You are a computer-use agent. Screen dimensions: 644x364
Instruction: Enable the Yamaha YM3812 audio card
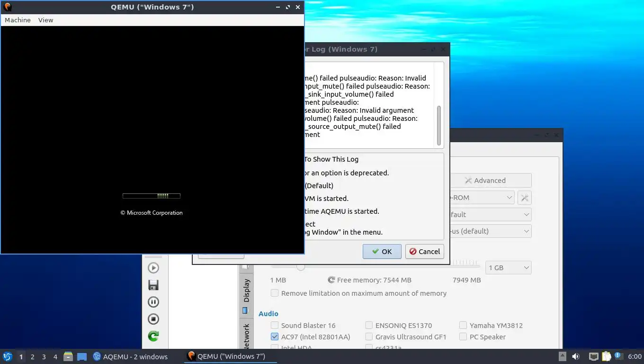point(463,326)
